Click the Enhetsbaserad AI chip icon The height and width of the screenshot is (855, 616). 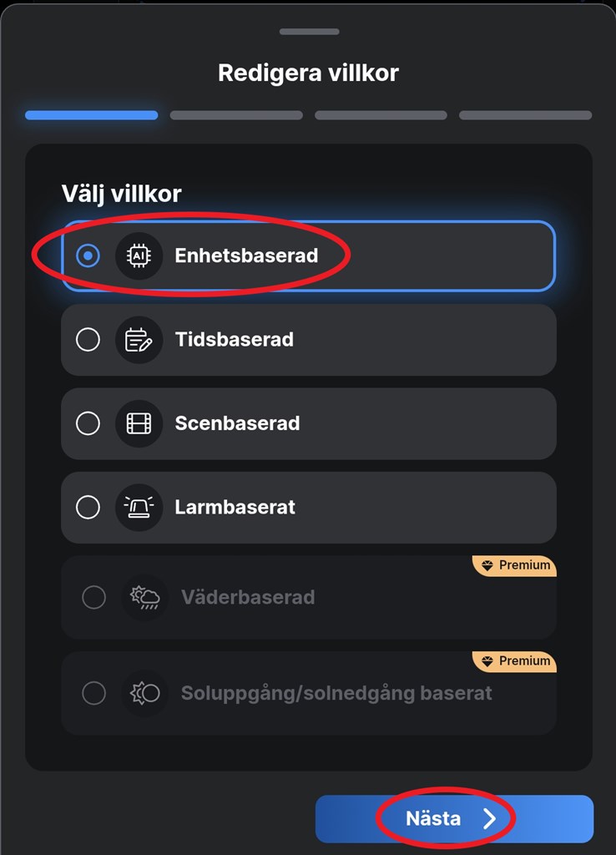[x=139, y=255]
